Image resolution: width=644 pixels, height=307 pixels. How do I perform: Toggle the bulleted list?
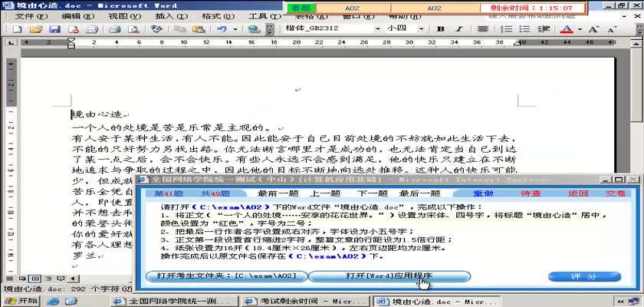[x=524, y=29]
